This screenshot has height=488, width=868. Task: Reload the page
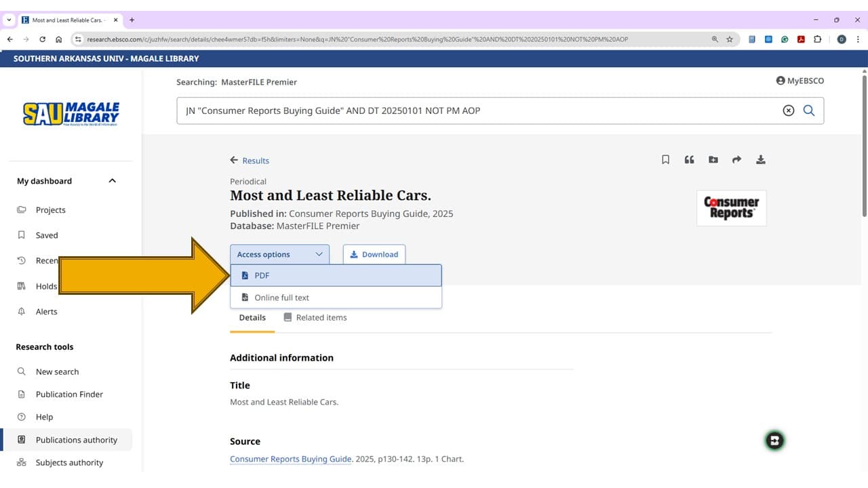[42, 39]
